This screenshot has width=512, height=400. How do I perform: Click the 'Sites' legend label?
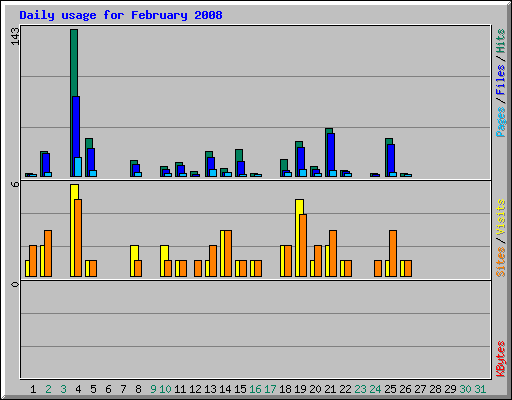(x=500, y=262)
